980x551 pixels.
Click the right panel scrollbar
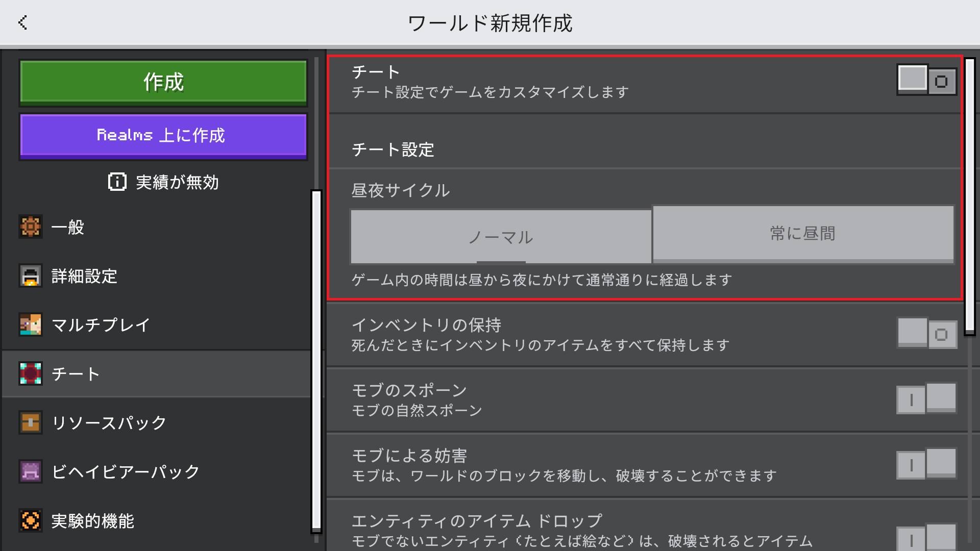coord(969,196)
